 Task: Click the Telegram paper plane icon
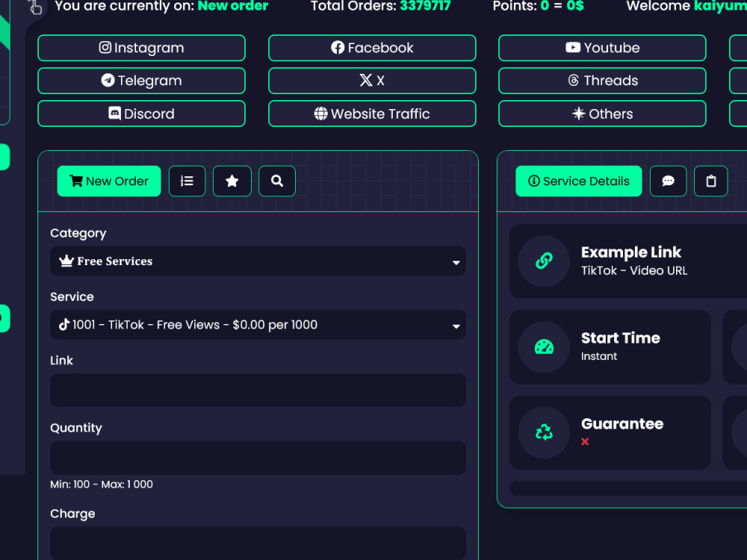(x=108, y=80)
